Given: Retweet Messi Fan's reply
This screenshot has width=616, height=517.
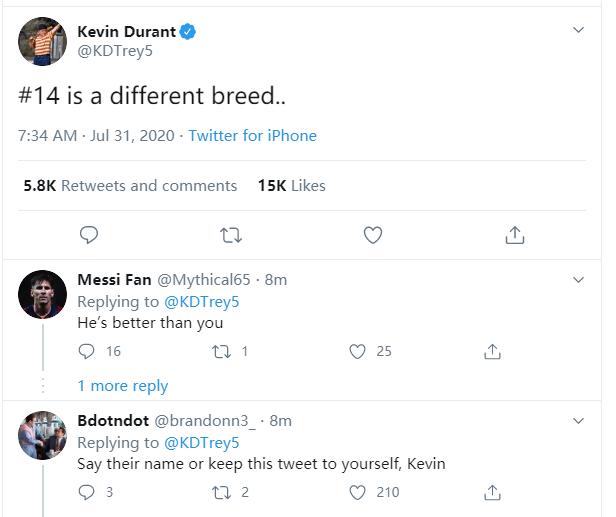Looking at the screenshot, I should pos(222,351).
